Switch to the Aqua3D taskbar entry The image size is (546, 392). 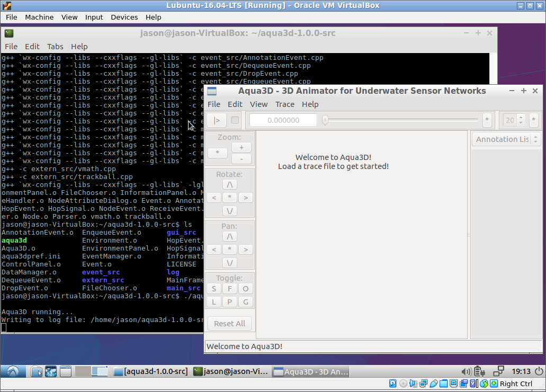(x=311, y=371)
